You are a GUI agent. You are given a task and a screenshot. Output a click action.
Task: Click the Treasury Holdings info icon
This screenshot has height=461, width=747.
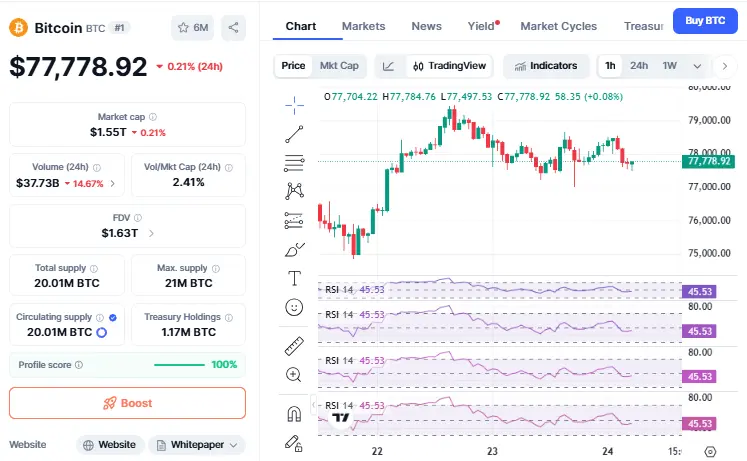coord(229,318)
